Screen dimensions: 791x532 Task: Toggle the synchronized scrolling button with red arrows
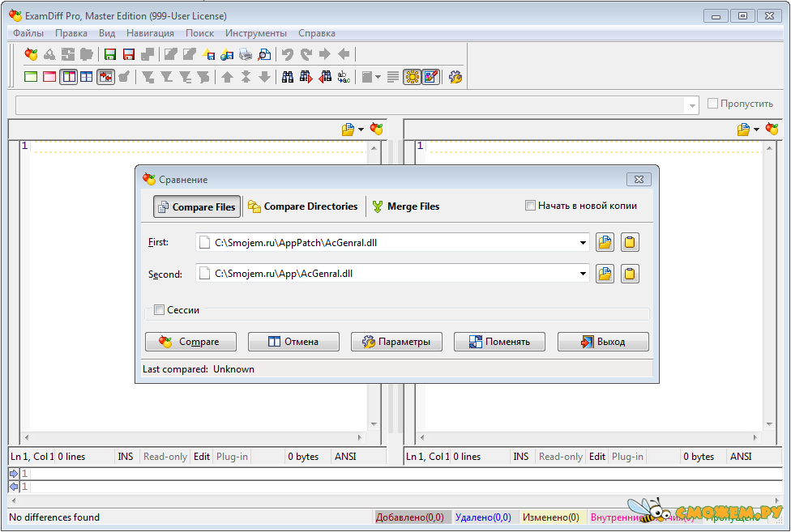[x=105, y=77]
